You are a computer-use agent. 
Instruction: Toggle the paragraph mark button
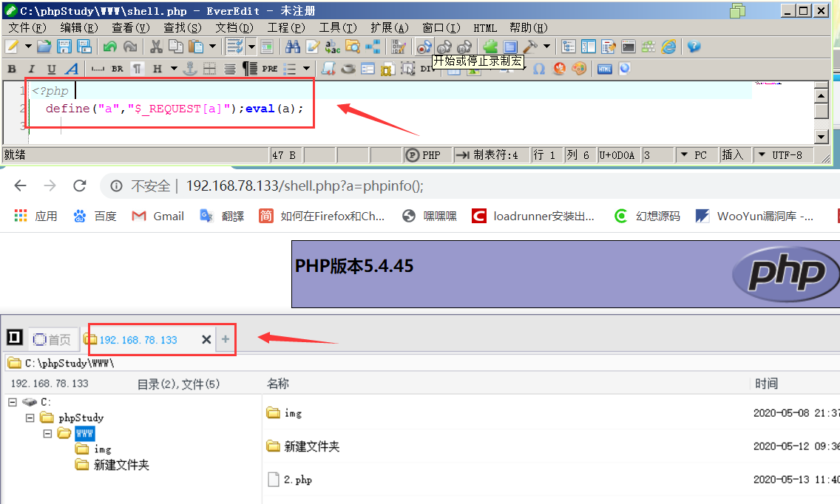[137, 69]
